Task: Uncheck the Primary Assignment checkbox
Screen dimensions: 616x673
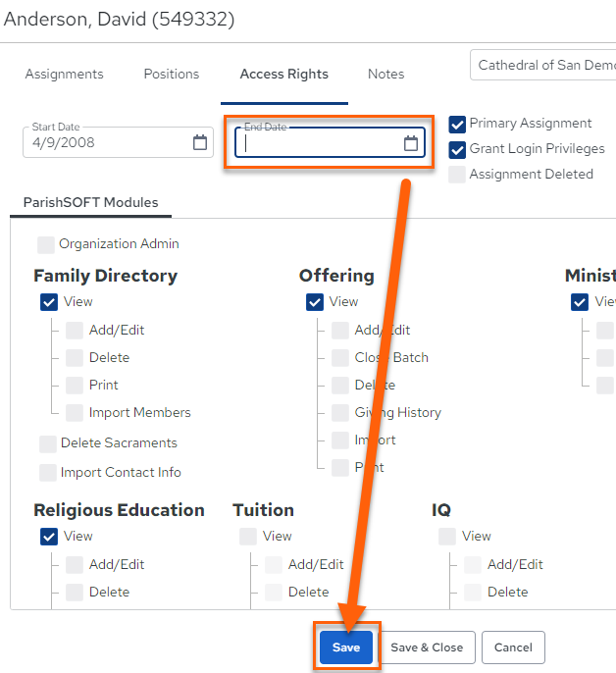Action: click(x=457, y=125)
